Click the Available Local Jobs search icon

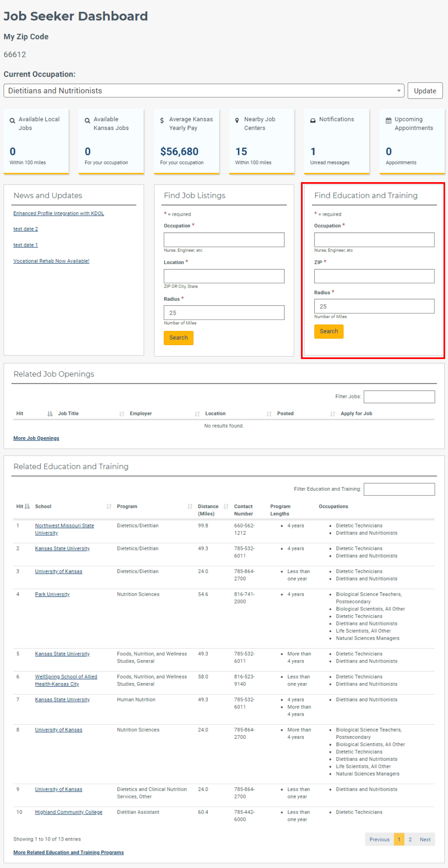point(13,121)
